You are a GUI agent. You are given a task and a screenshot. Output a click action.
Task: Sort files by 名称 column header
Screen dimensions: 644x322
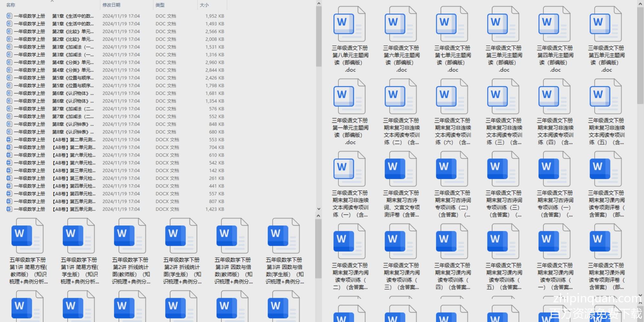click(11, 5)
